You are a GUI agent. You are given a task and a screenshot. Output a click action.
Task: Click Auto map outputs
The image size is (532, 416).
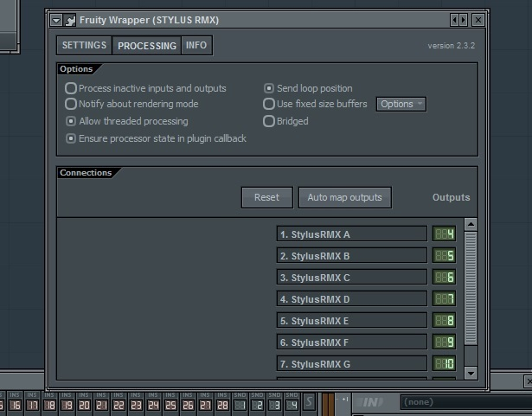(x=344, y=197)
